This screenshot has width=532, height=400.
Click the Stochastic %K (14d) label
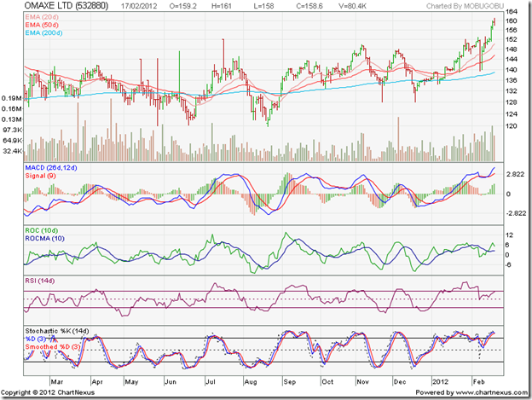coord(57,331)
